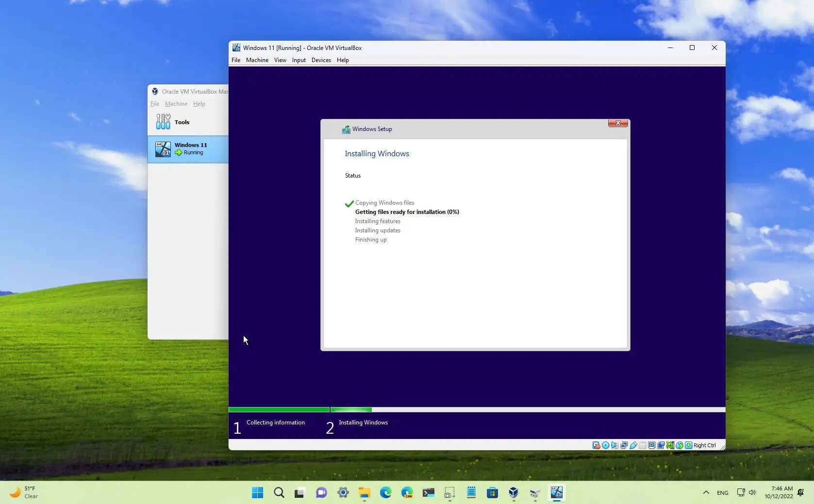Open the USB devices indicator in VM status bar
Viewport: 814px width, 504px height.
coord(633,445)
